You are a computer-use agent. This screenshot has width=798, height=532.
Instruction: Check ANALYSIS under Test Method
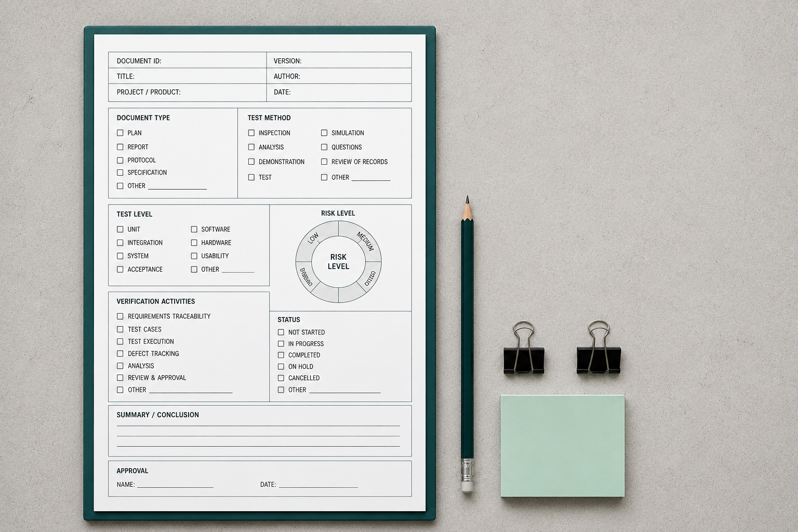click(251, 147)
